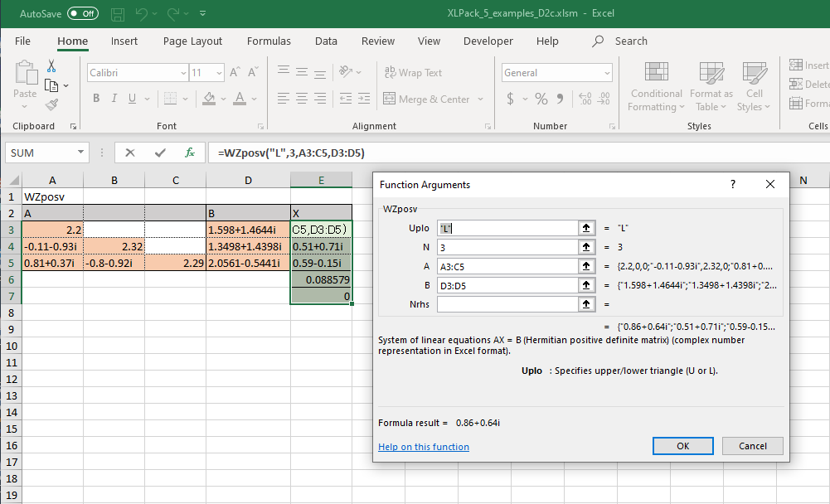Decrease font size with small A icon

pos(253,72)
